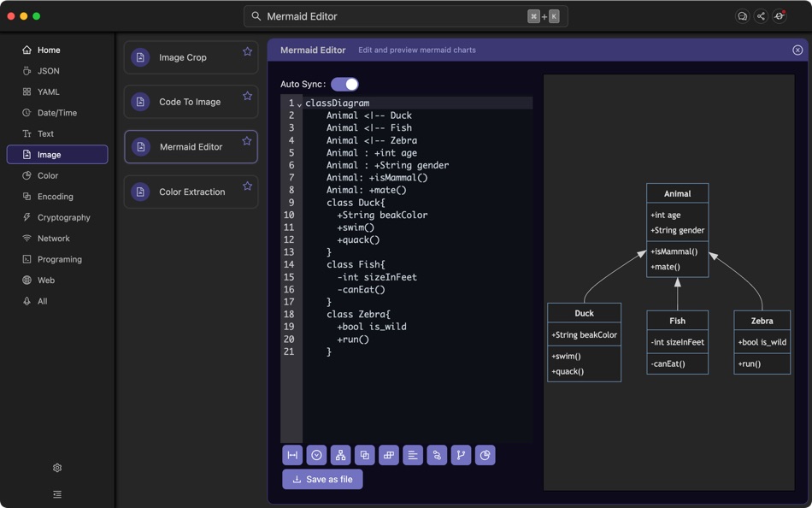The image size is (812, 508).
Task: Insert flowchart hierarchy diagram template
Action: (341, 455)
